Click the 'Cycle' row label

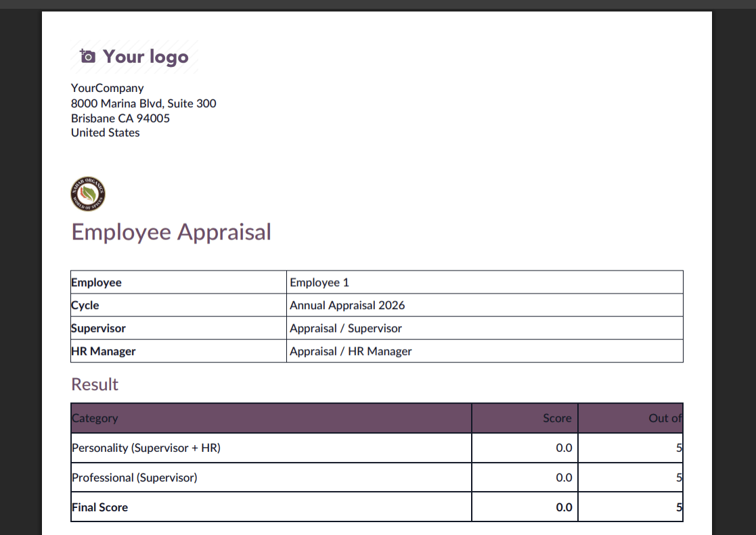[85, 305]
